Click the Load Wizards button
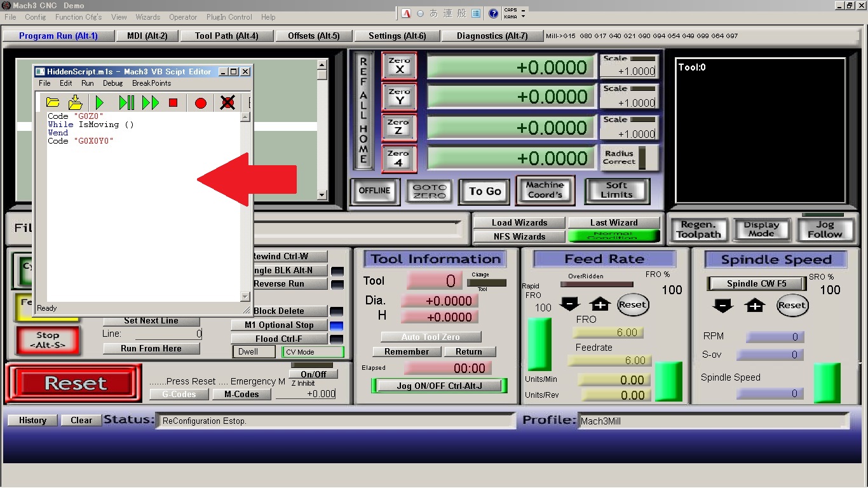The image size is (868, 488). pyautogui.click(x=519, y=222)
